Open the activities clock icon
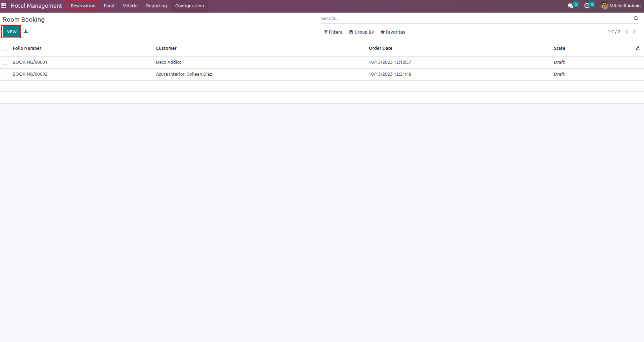644x342 pixels. 587,6
